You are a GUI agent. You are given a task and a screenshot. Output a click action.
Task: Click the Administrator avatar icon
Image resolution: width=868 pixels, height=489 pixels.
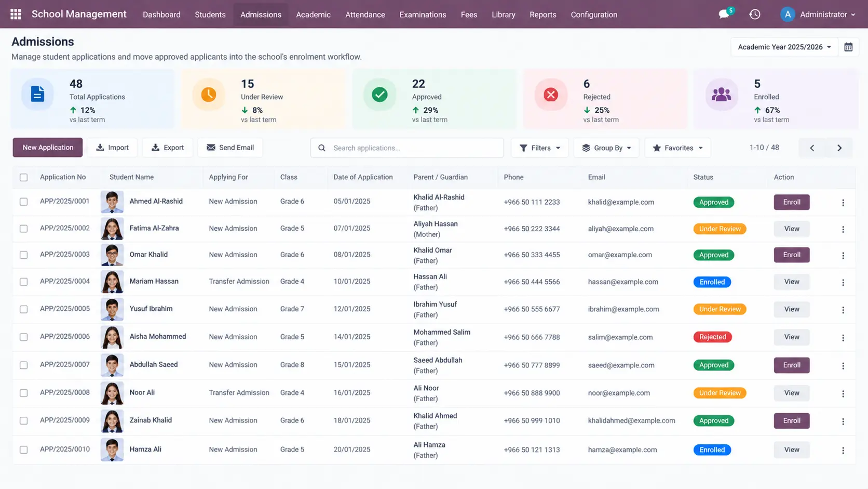tap(788, 15)
